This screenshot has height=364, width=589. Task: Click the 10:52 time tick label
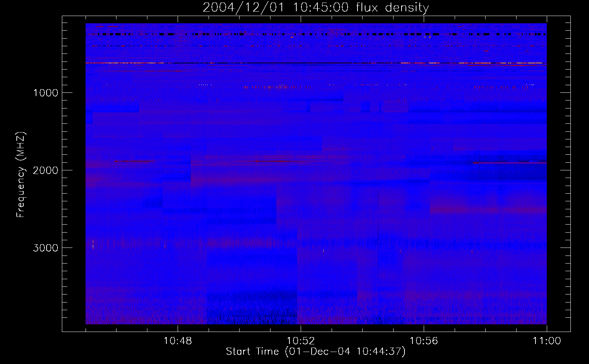(301, 341)
